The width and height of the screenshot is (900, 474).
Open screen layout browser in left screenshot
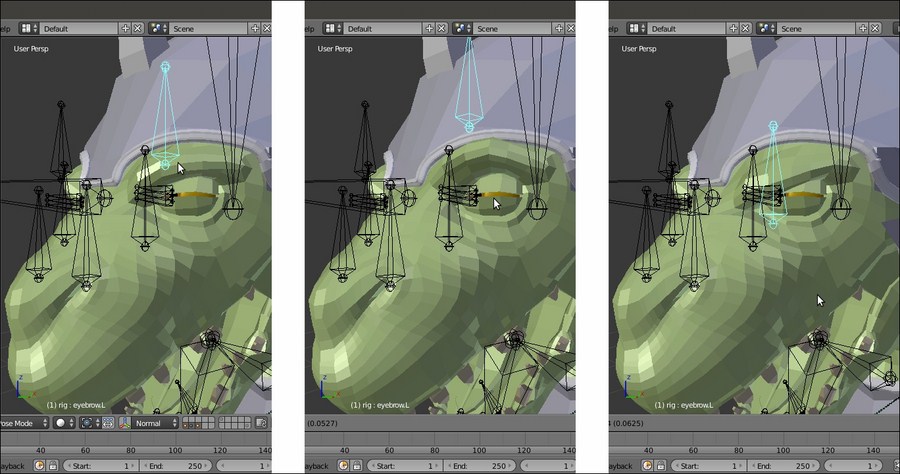point(29,28)
